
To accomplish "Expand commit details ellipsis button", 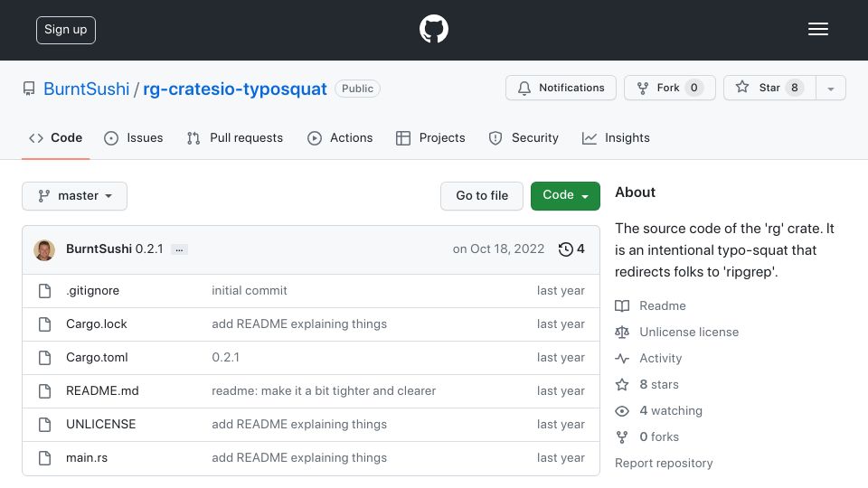I will point(179,249).
